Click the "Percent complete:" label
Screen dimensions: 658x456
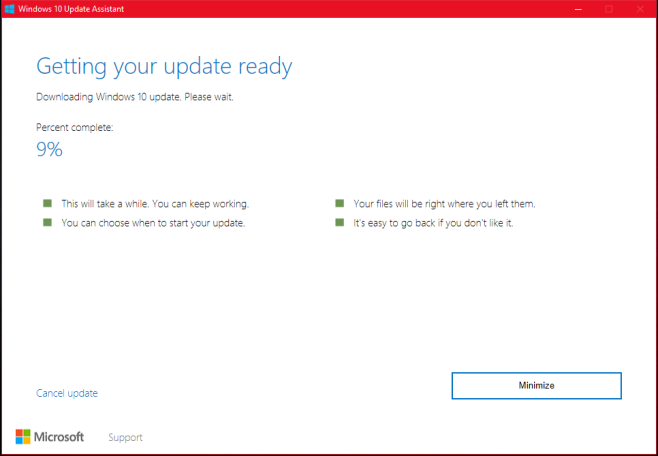75,128
